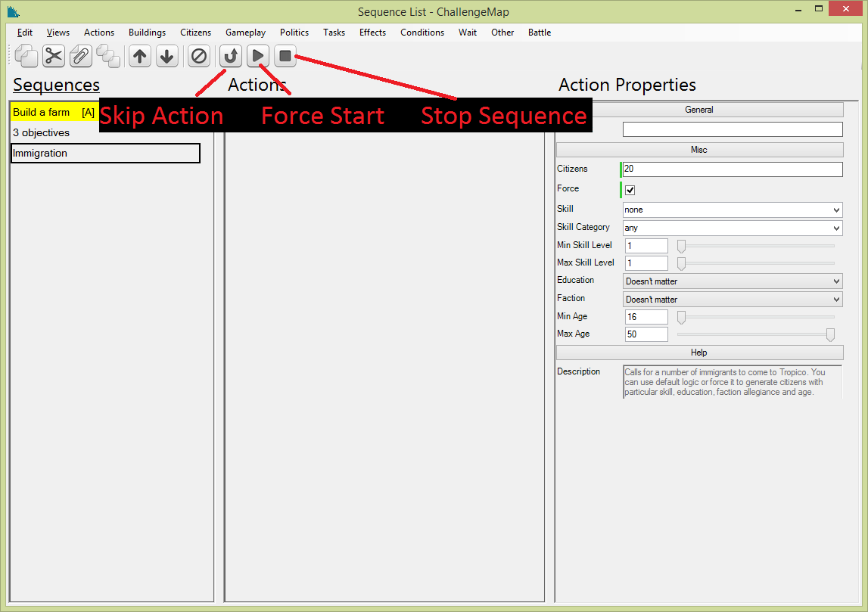Viewport: 868px width, 612px height.
Task: Open the Wait menu
Action: pos(468,32)
